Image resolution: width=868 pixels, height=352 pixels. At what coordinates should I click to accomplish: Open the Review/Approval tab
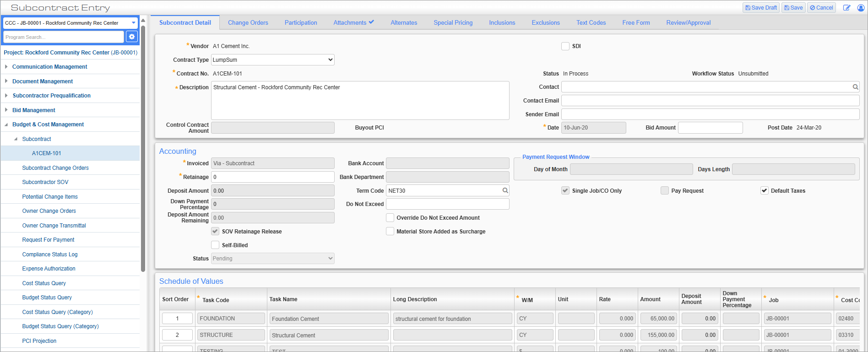[x=688, y=22]
